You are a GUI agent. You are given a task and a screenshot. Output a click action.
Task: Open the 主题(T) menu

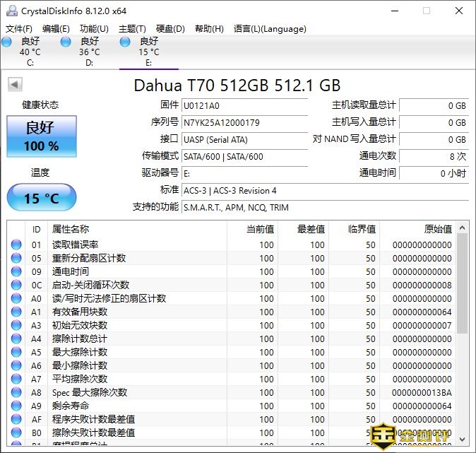pyautogui.click(x=132, y=29)
